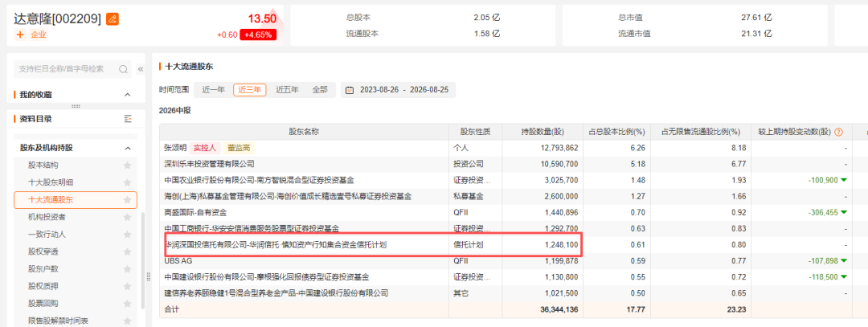Screen dimensions: 868x327
Task: Click the stock price 13.50
Action: (262, 18)
